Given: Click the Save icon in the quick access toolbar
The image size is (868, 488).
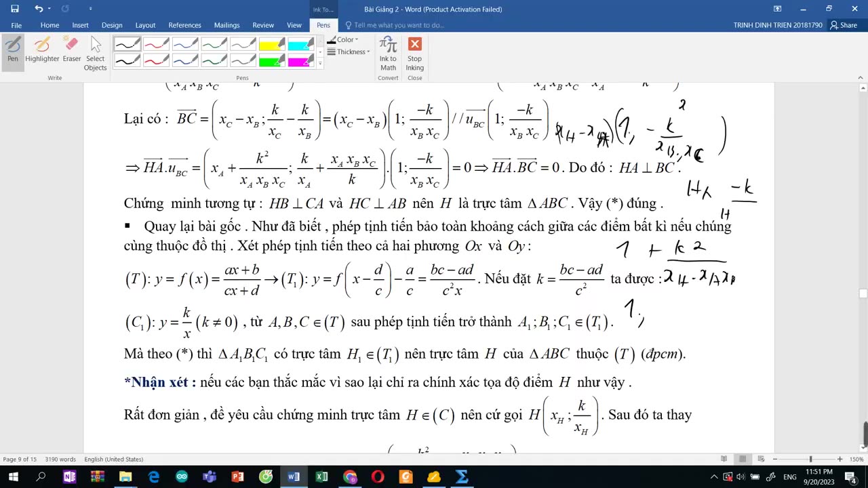Looking at the screenshot, I should (x=14, y=9).
